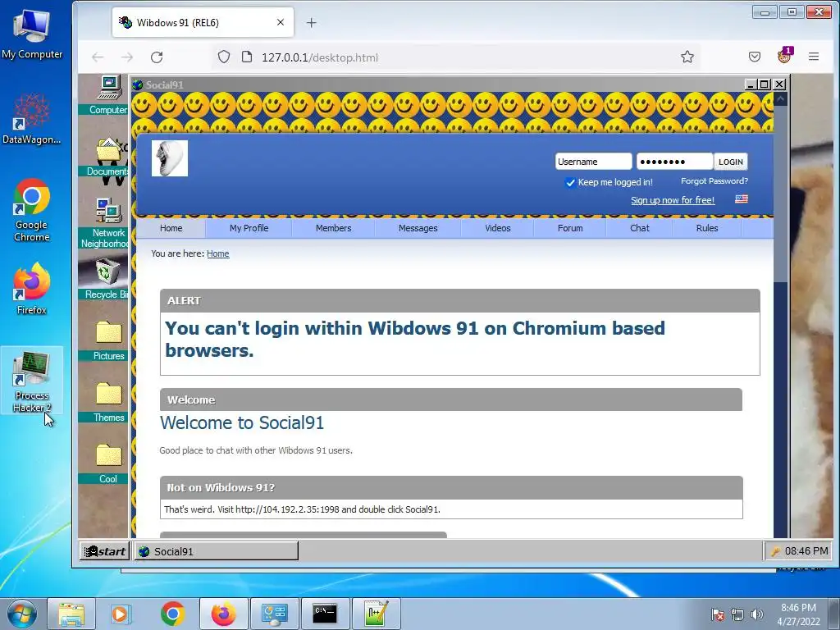840x630 pixels.
Task: Launch Google Chrome from the desktop
Action: pyautogui.click(x=32, y=209)
